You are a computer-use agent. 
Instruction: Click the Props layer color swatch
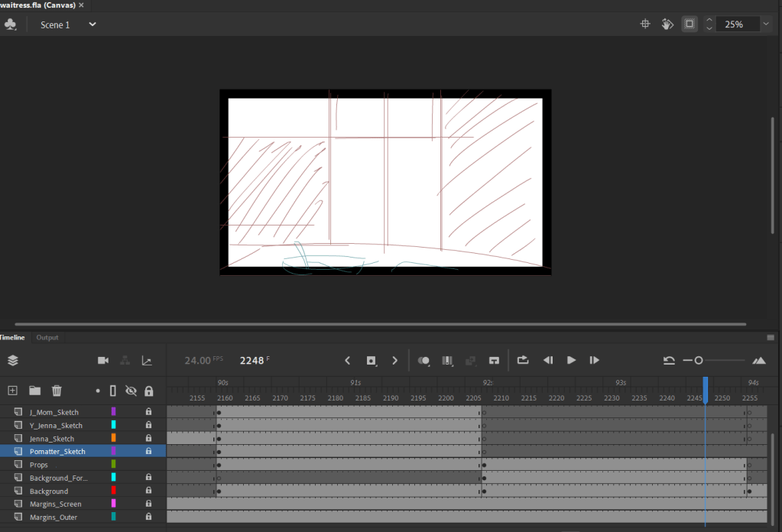click(x=113, y=464)
